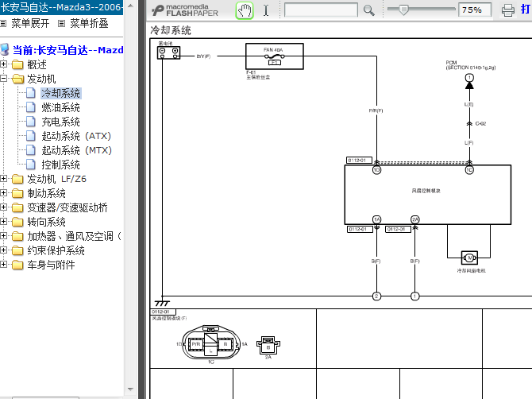Expand the 加热器、通风及空调 node
This screenshot has width=532, height=399.
click(4, 236)
